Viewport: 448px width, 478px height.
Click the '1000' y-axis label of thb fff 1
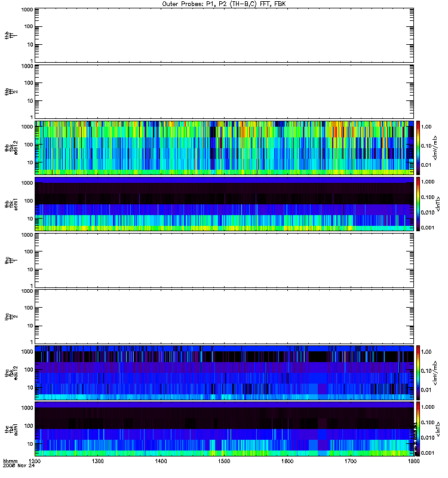click(27, 10)
